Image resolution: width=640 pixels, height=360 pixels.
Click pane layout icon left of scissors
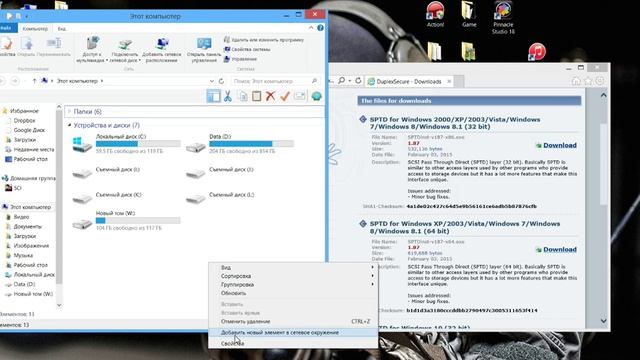(213, 96)
